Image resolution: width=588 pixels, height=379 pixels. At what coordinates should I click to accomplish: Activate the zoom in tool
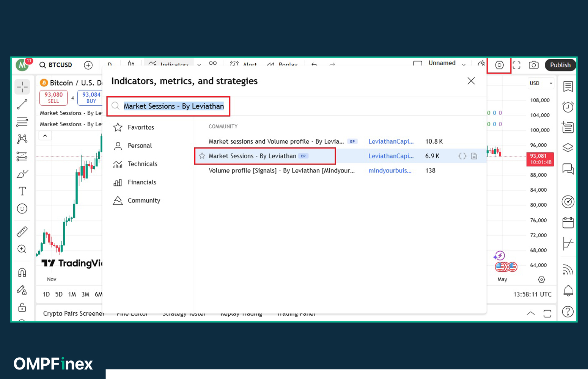click(x=22, y=249)
